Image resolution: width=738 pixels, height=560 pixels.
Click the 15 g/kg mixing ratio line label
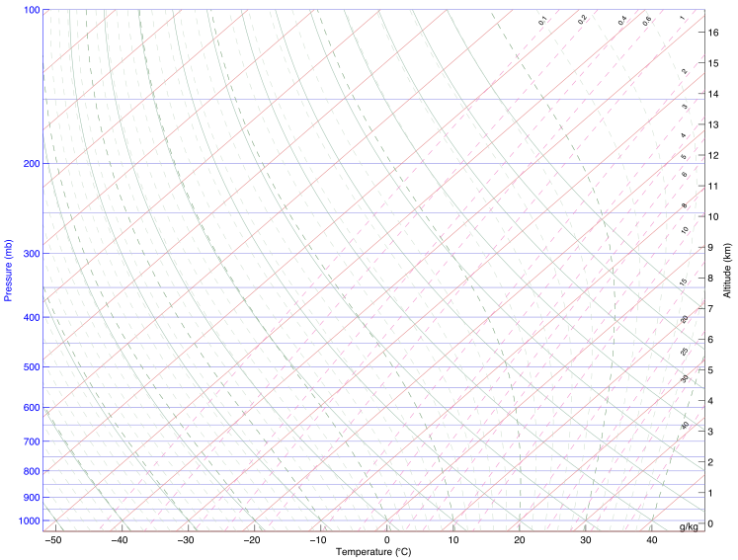(684, 281)
